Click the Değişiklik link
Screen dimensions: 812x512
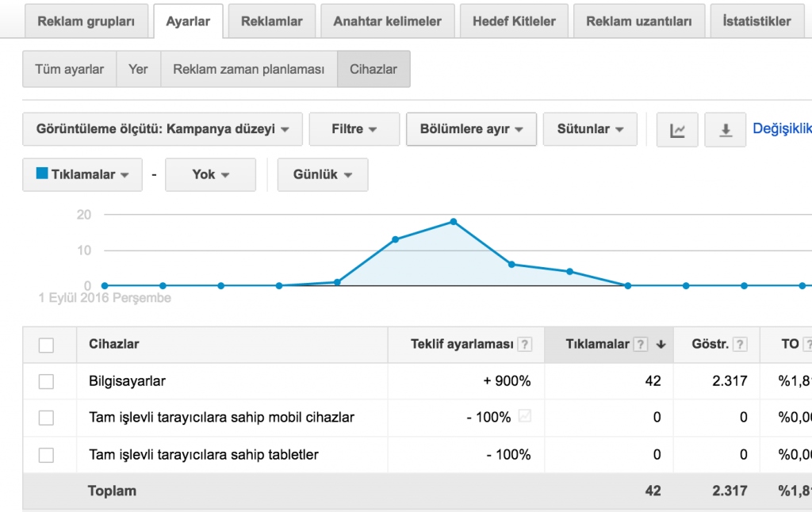[782, 128]
